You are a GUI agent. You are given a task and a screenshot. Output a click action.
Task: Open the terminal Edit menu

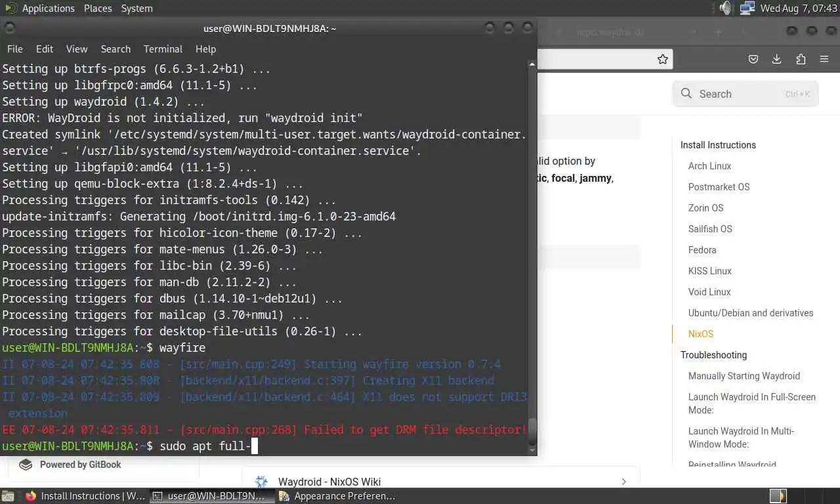click(45, 49)
